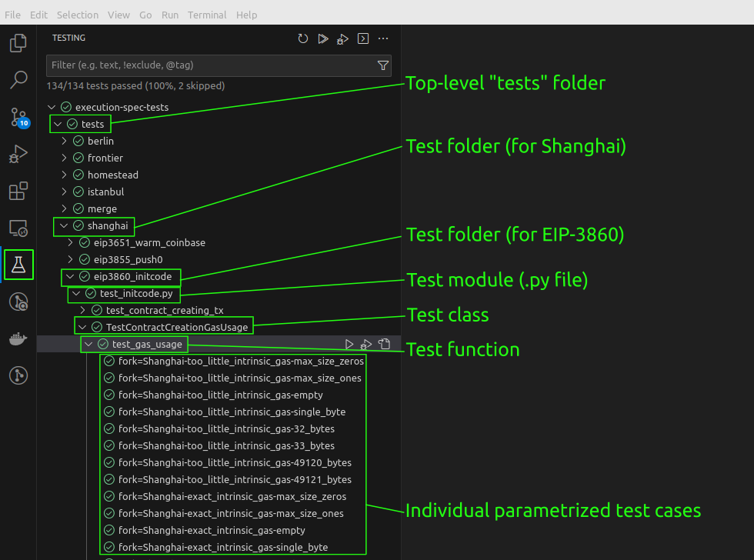Run test_gas_usage with inline play button
This screenshot has width=754, height=560.
click(349, 345)
